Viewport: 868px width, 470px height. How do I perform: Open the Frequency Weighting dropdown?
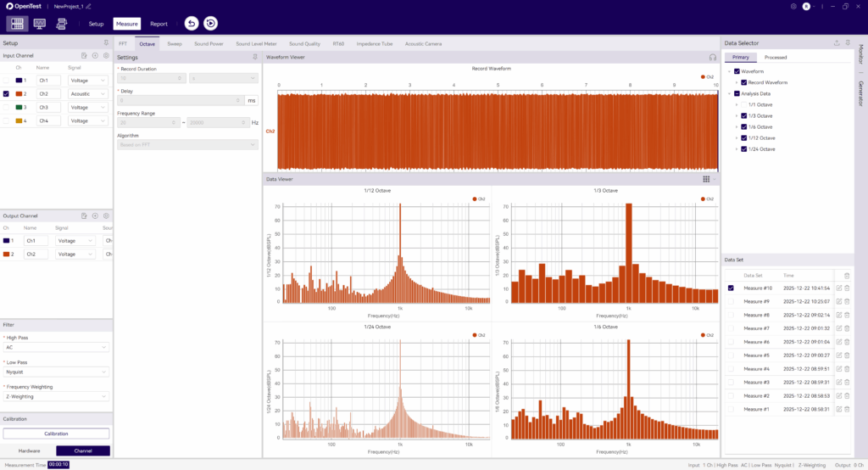tap(56, 396)
